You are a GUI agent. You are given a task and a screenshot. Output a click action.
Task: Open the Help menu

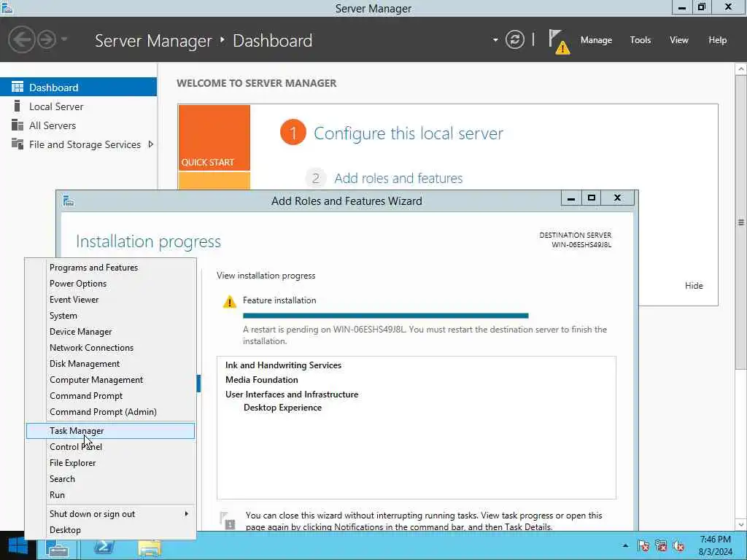coord(717,40)
